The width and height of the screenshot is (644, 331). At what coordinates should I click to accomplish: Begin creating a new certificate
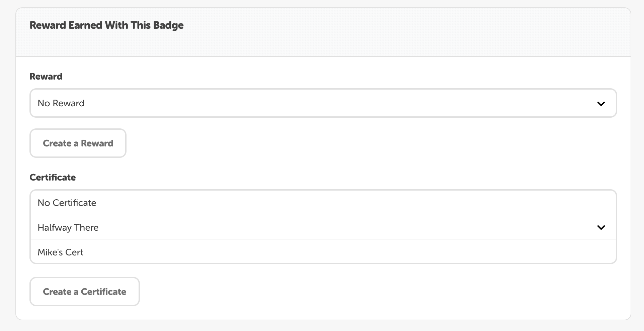pos(84,292)
